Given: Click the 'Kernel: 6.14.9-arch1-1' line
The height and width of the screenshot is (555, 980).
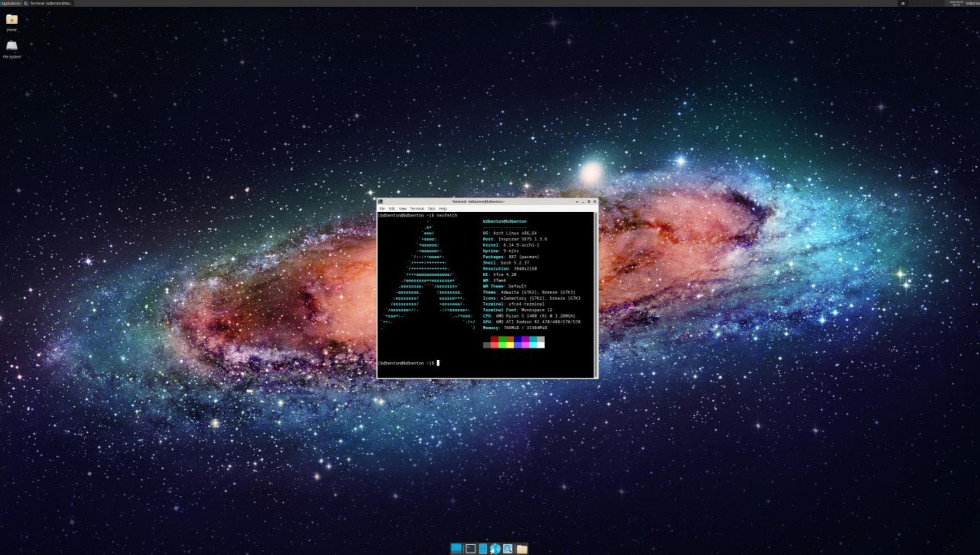Looking at the screenshot, I should tap(511, 245).
